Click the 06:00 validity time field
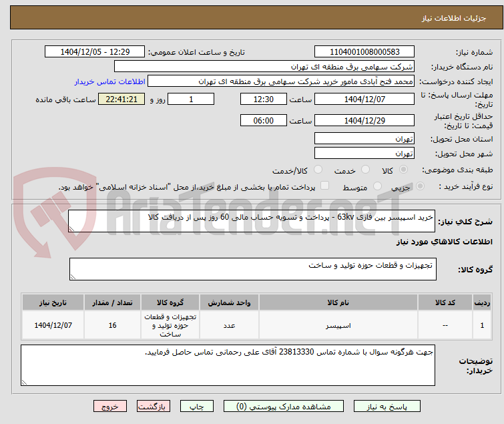The image size is (504, 424). pos(263,121)
